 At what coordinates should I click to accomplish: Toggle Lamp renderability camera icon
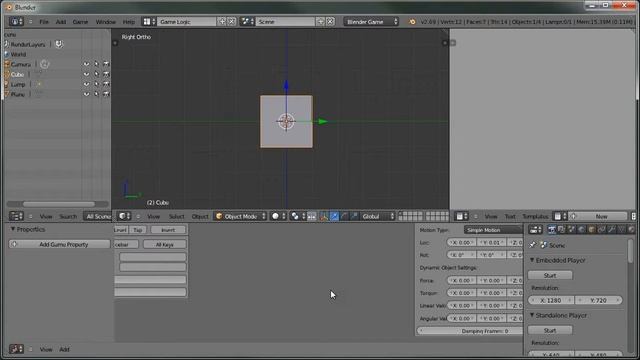[x=106, y=84]
